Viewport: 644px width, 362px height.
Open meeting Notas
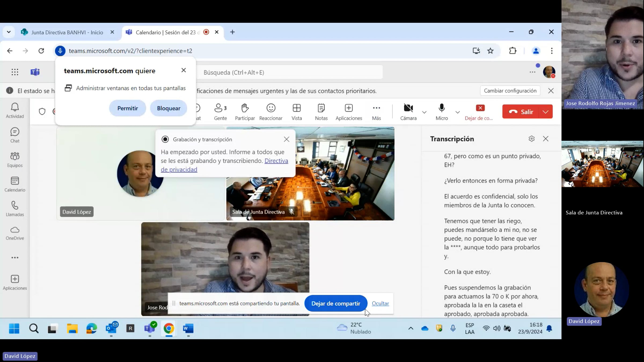pyautogui.click(x=321, y=112)
